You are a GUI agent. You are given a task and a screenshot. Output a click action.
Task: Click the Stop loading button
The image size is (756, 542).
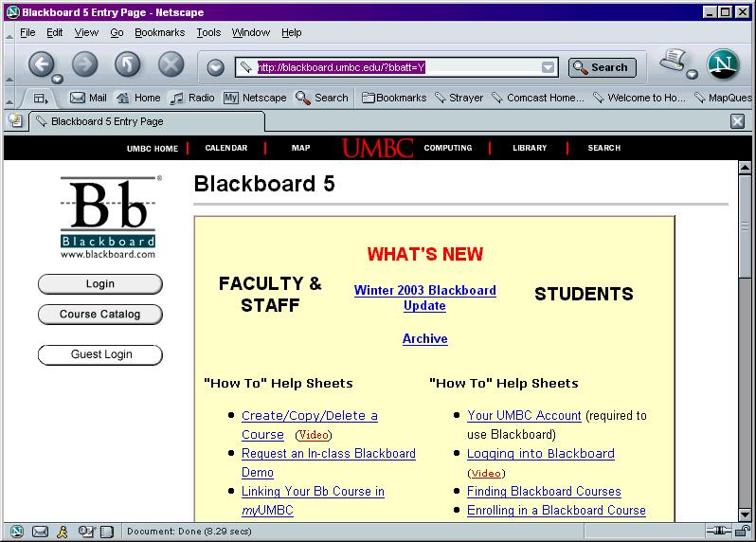pos(171,64)
